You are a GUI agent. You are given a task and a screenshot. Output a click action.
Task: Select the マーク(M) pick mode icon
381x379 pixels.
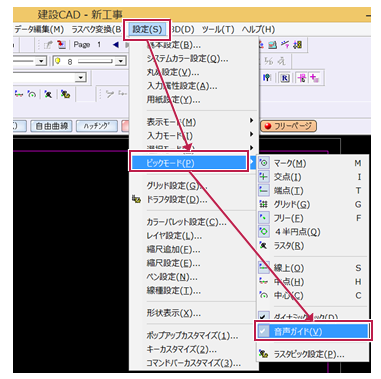pyautogui.click(x=264, y=163)
